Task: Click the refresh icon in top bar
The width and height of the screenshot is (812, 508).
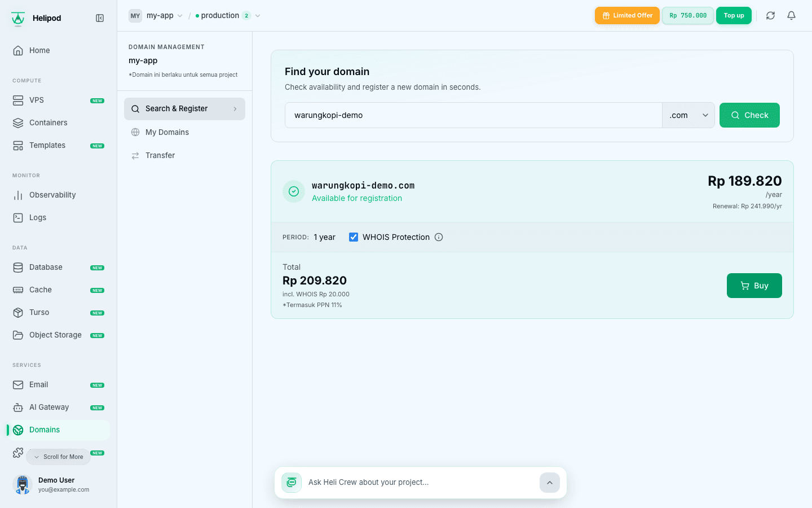Action: (x=770, y=16)
